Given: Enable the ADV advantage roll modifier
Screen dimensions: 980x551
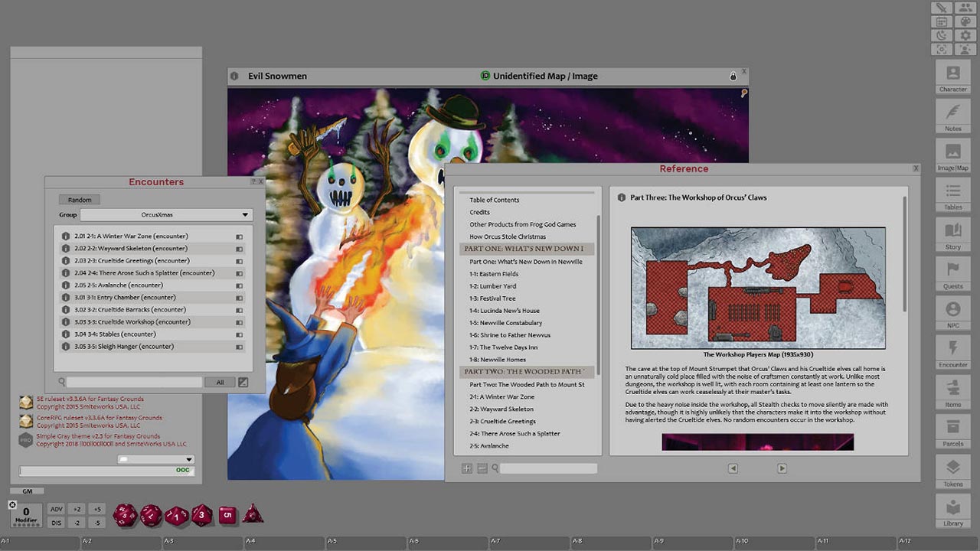Looking at the screenshot, I should [57, 508].
